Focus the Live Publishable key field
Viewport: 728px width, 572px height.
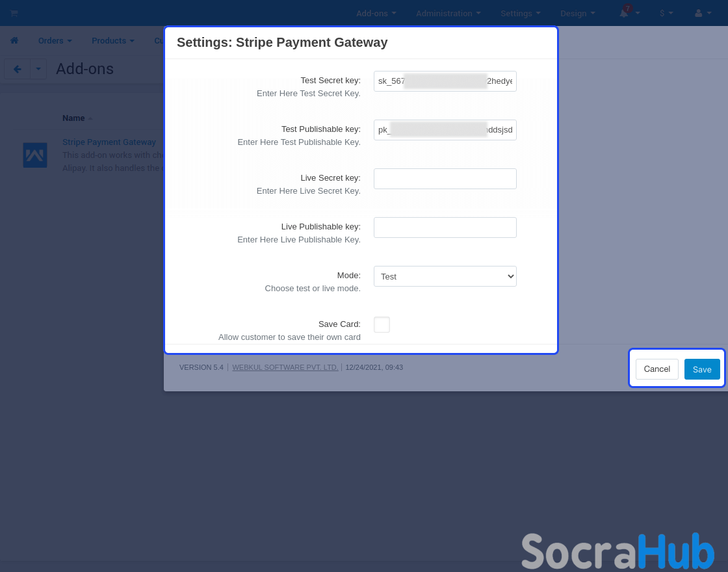(445, 227)
